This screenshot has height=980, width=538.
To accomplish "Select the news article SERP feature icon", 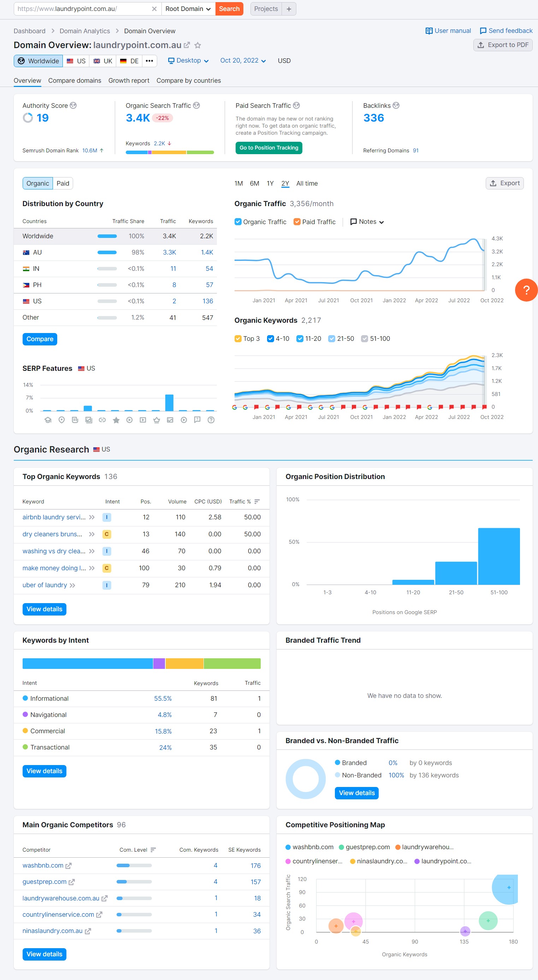I will (x=75, y=420).
